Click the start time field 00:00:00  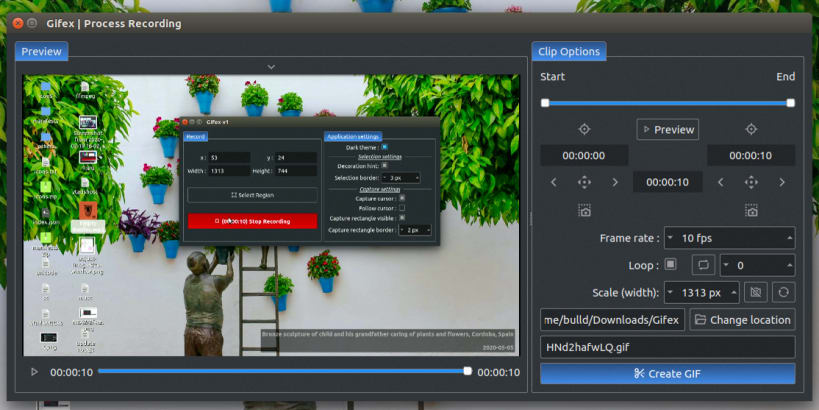[584, 156]
